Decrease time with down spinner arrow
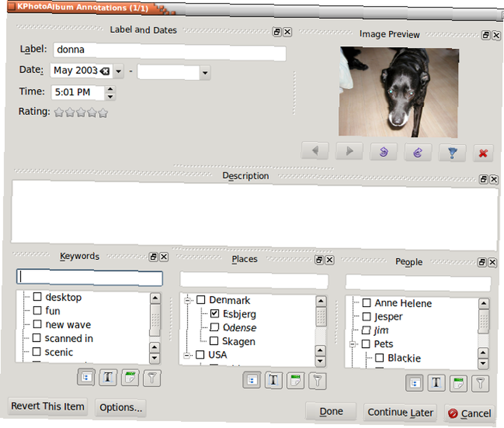Viewport: 504px width, 428px height. pyautogui.click(x=110, y=97)
